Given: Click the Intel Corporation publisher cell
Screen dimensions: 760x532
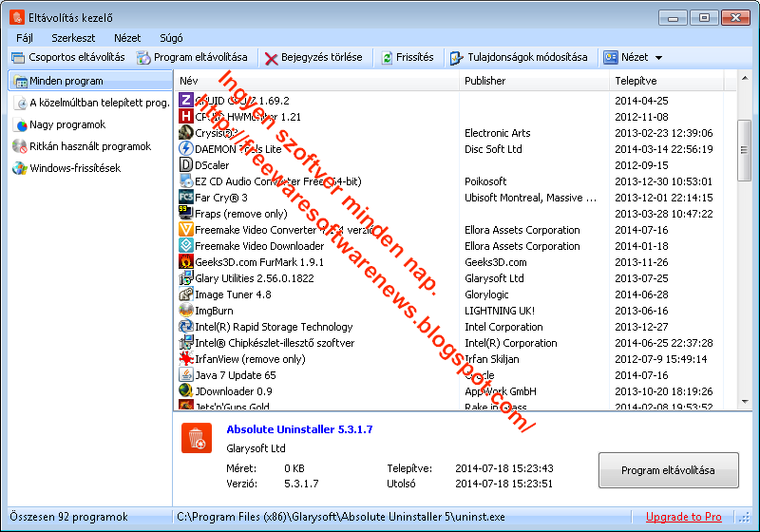Looking at the screenshot, I should tap(503, 327).
